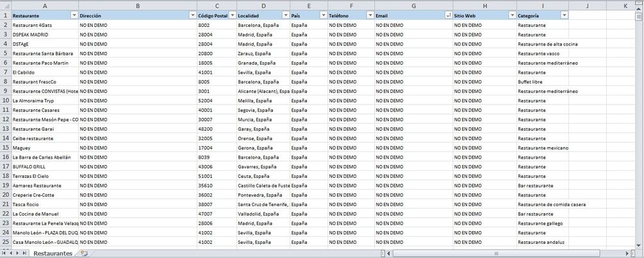Select cell 'BUFFALO GRILL'
This screenshot has height=258, width=644.
(45, 166)
